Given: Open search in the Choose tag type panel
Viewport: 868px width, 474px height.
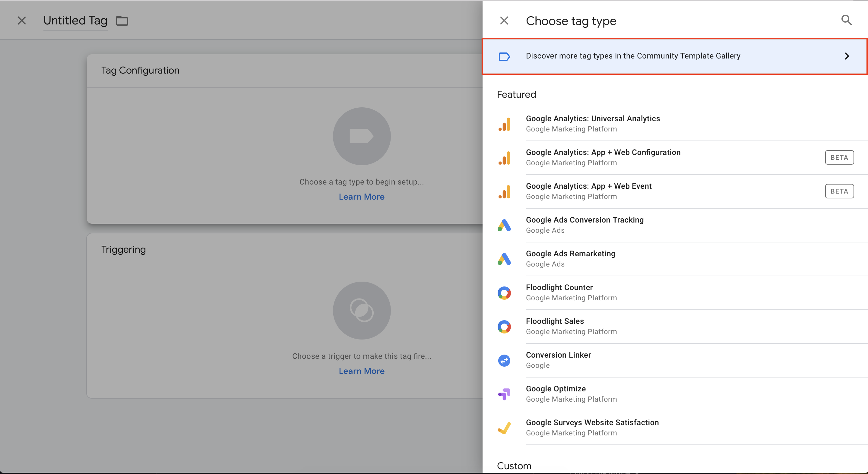Looking at the screenshot, I should pos(847,20).
